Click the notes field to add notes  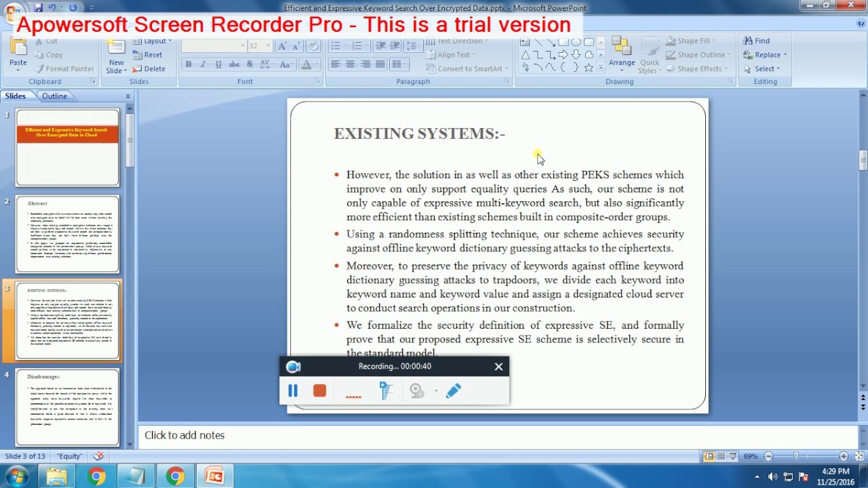(498, 435)
